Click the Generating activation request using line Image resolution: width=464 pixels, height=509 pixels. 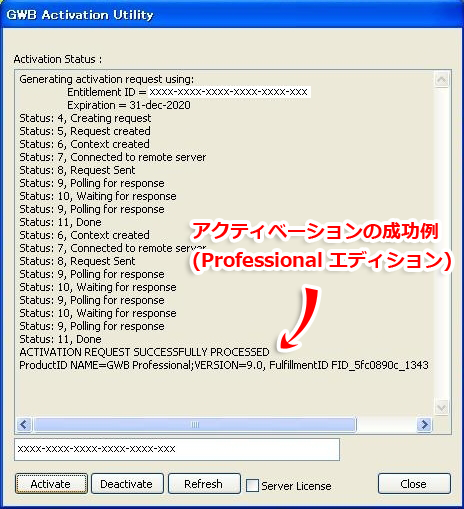(106, 79)
